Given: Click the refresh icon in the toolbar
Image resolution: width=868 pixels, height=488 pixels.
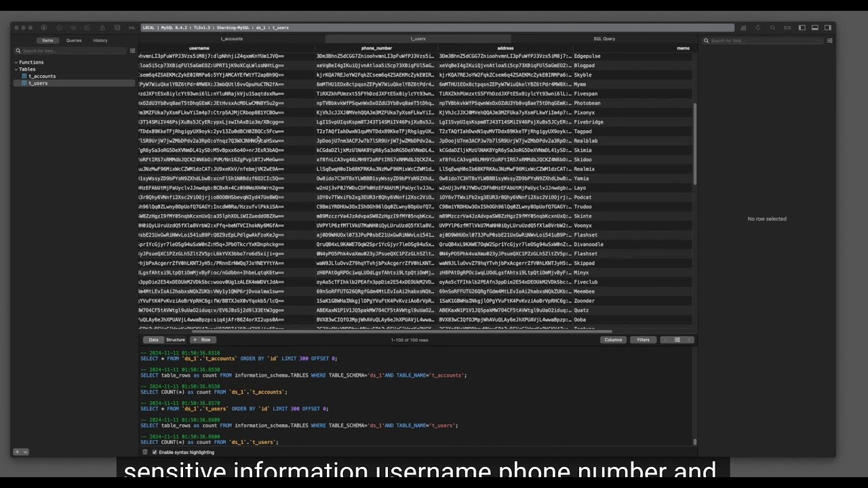Looking at the screenshot, I should [759, 28].
